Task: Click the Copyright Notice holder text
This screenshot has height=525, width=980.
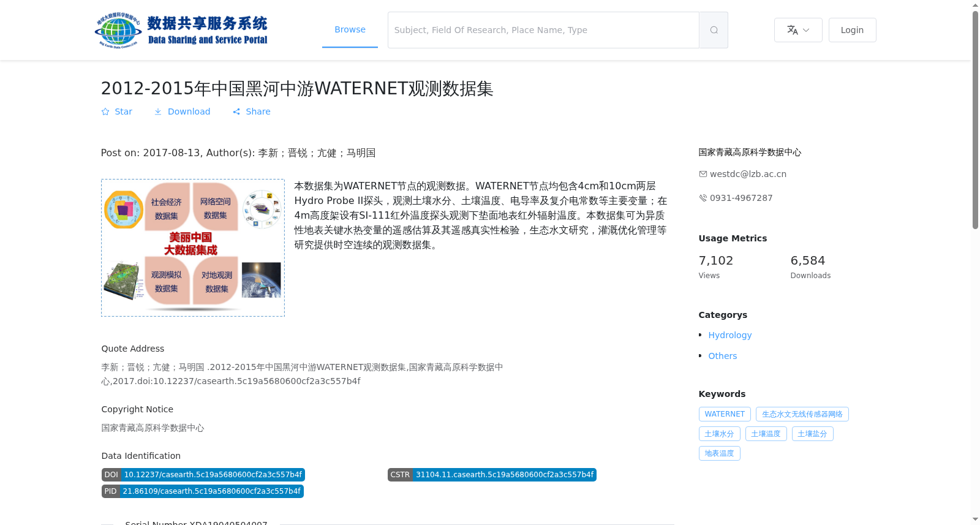Action: coord(153,428)
